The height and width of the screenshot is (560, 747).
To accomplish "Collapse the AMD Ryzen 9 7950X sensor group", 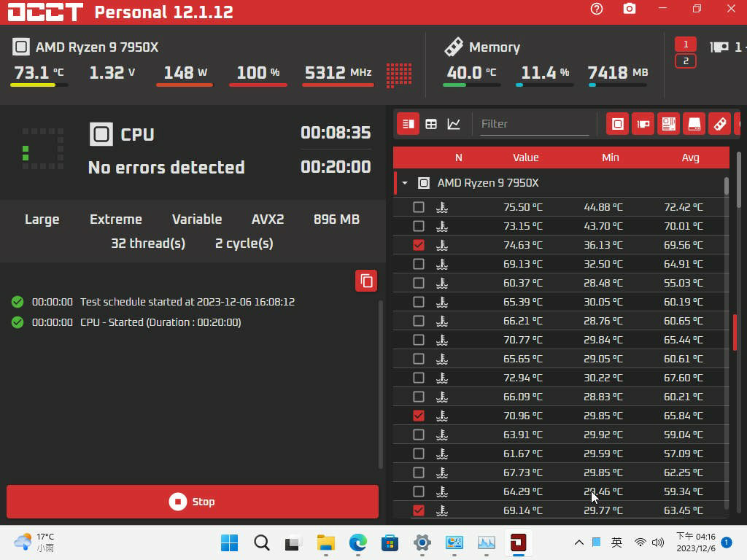I will (405, 183).
